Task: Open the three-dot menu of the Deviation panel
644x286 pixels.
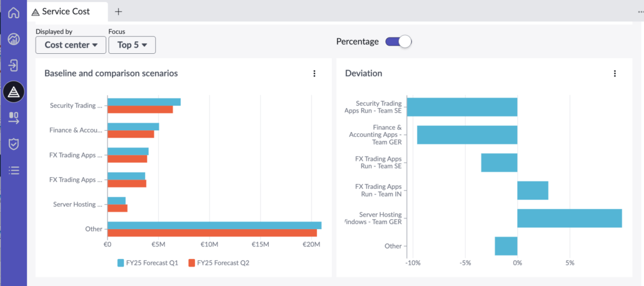Action: [x=615, y=74]
